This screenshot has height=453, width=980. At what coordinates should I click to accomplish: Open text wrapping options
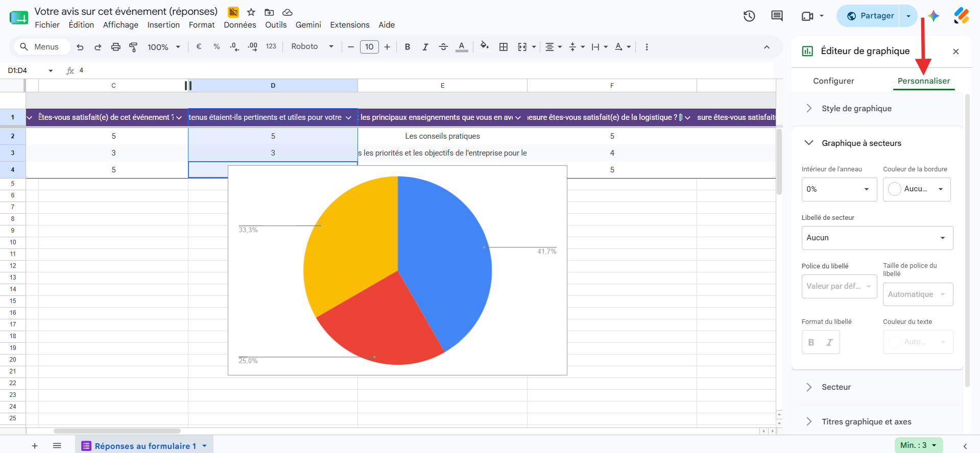coord(600,47)
